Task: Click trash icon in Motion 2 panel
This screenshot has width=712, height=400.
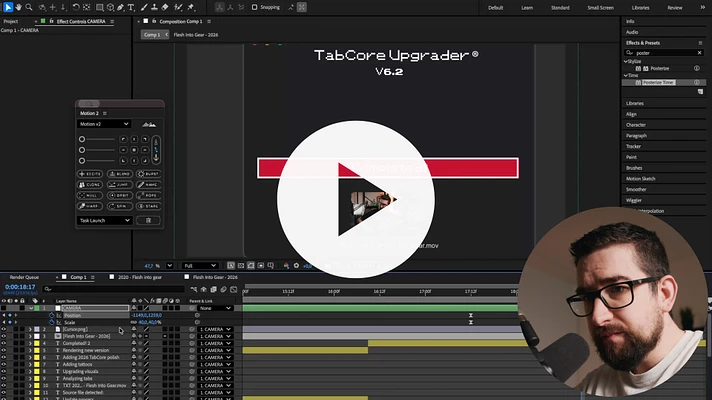Action: pyautogui.click(x=148, y=220)
